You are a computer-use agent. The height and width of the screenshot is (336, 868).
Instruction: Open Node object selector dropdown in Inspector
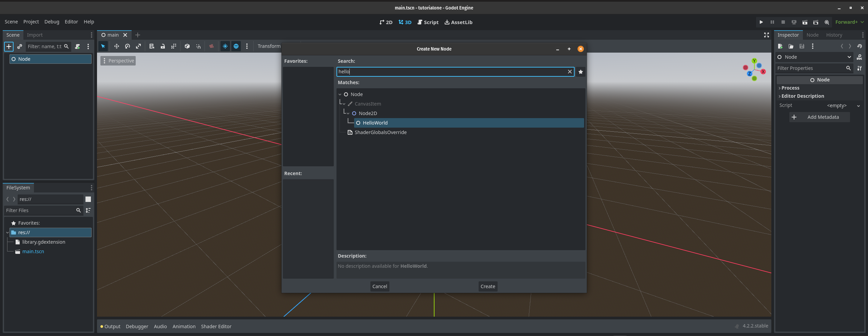pyautogui.click(x=815, y=57)
